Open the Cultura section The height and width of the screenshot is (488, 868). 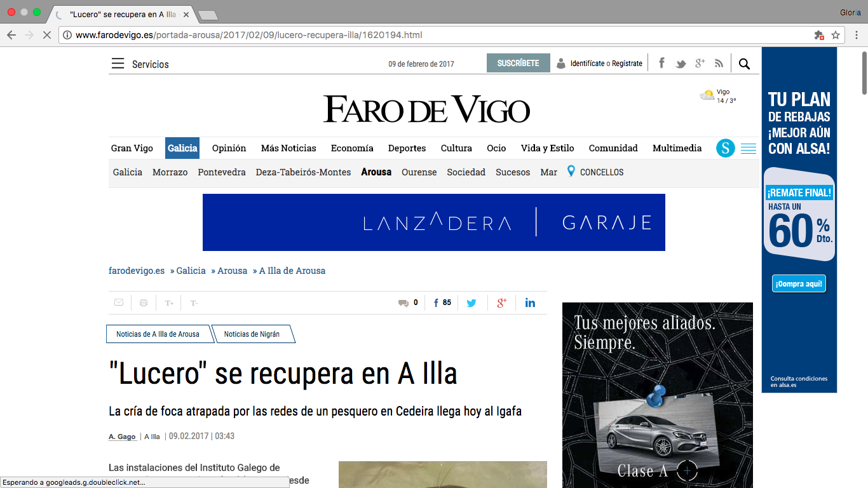456,148
